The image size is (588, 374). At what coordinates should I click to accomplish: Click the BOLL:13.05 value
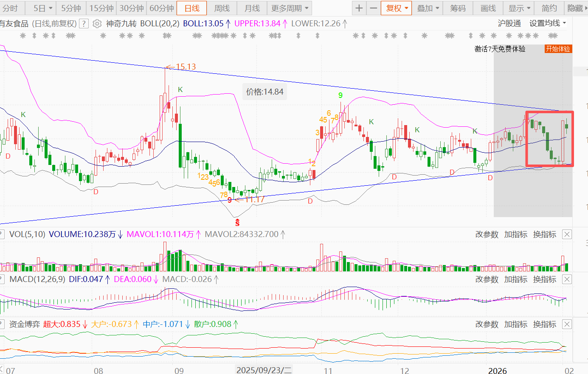203,24
